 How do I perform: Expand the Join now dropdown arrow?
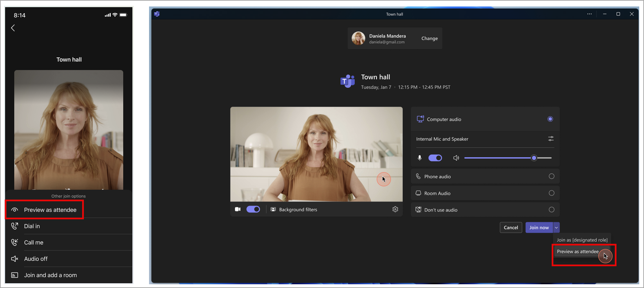(556, 227)
